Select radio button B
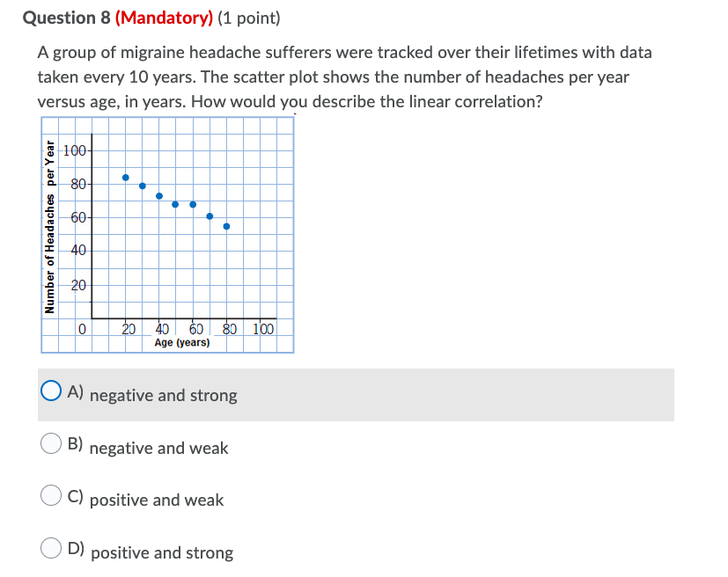Screen dimensions: 728x577 [51, 443]
